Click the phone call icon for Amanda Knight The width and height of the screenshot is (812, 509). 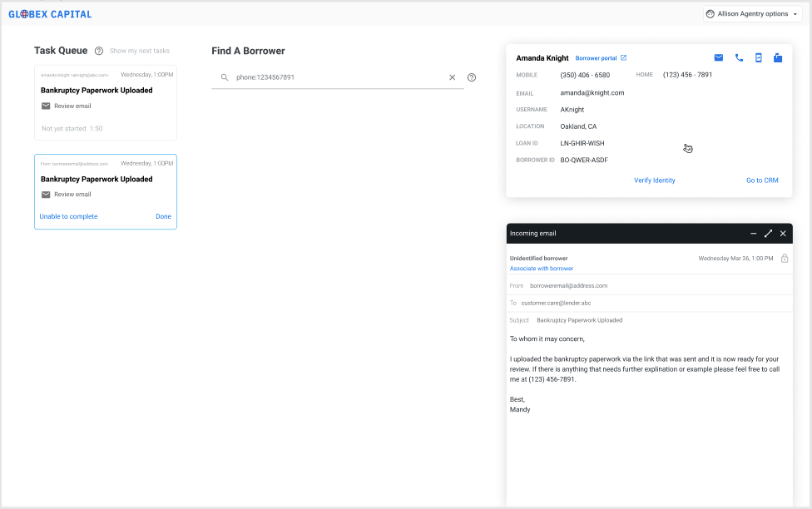(x=739, y=58)
